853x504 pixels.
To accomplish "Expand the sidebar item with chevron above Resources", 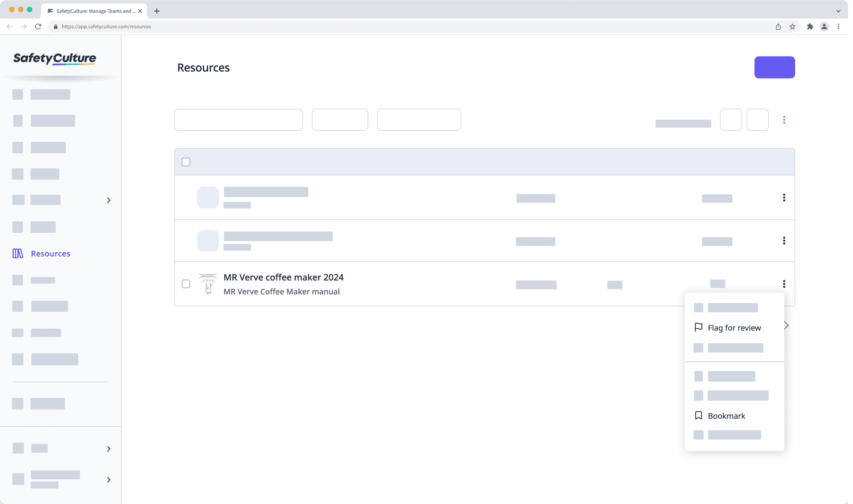I will (109, 201).
